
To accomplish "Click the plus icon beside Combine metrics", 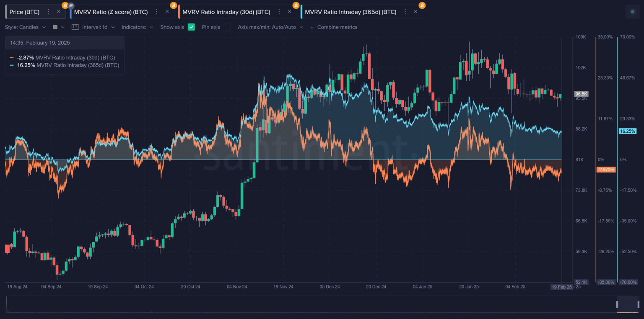I will (312, 27).
